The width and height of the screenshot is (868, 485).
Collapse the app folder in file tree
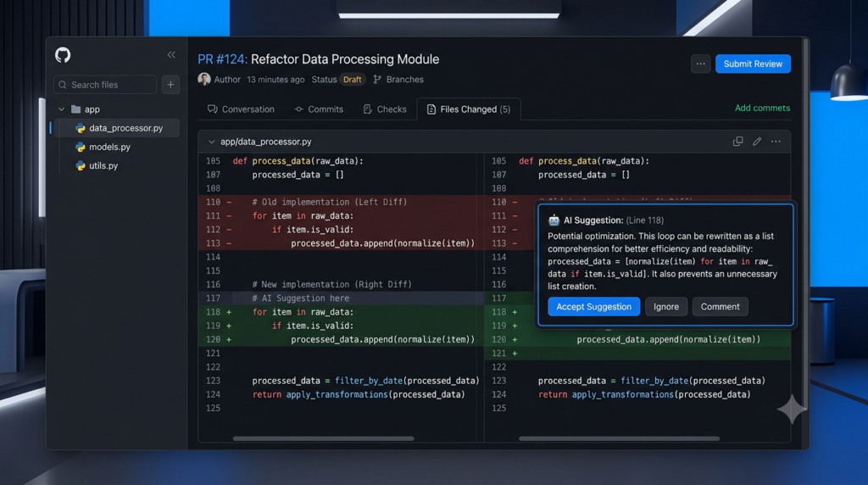click(x=61, y=109)
